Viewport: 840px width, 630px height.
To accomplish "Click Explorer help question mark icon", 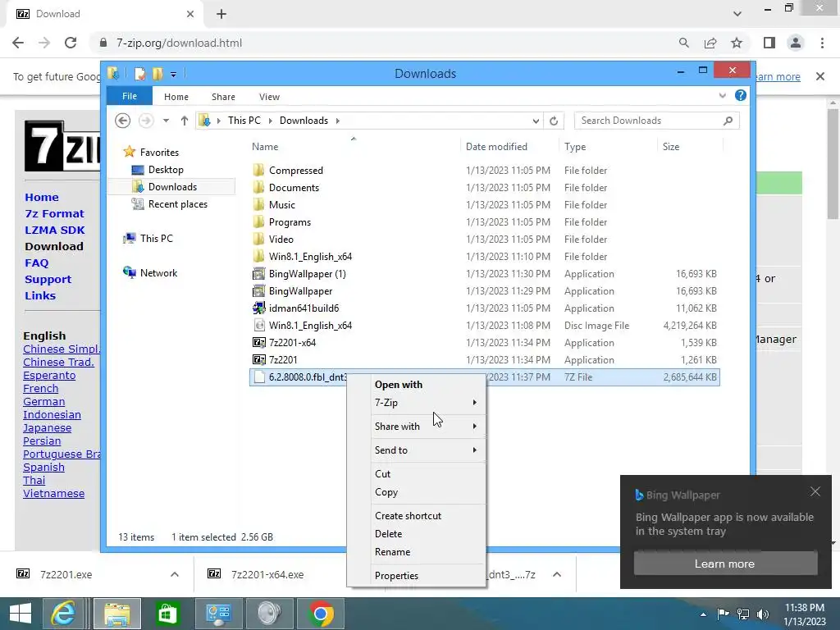I will (741, 95).
